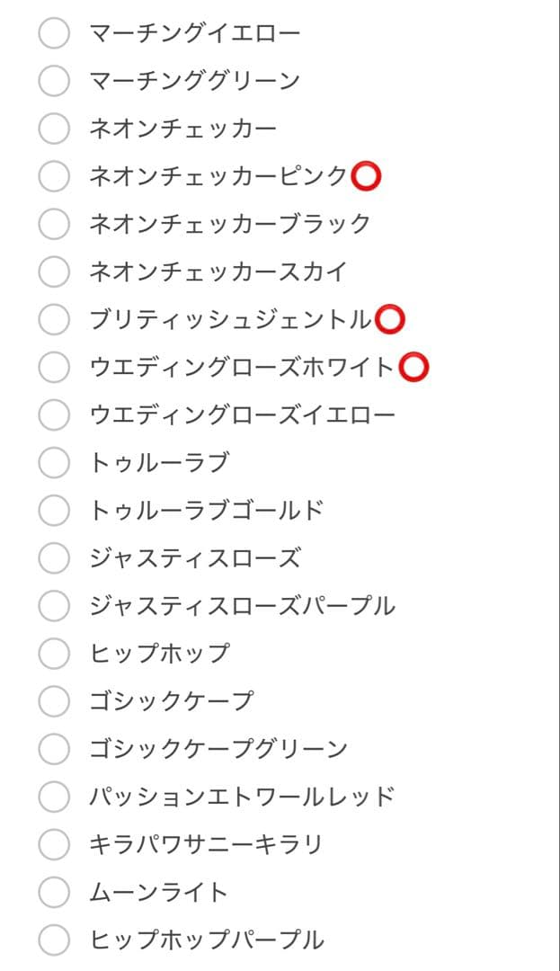Select the ネオンチェッカースカイ radio button
Screen dimensions: 560x971
(x=52, y=271)
